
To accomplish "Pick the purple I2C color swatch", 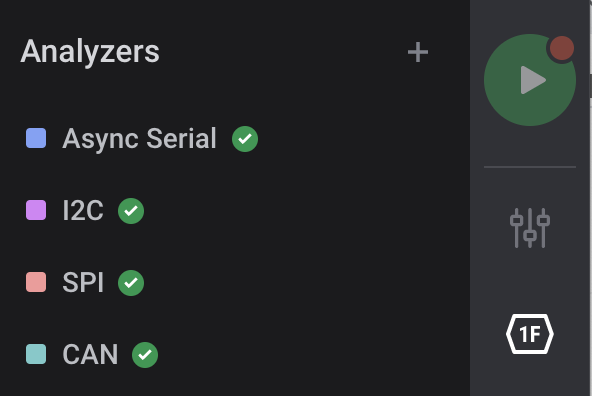I will 36,210.
